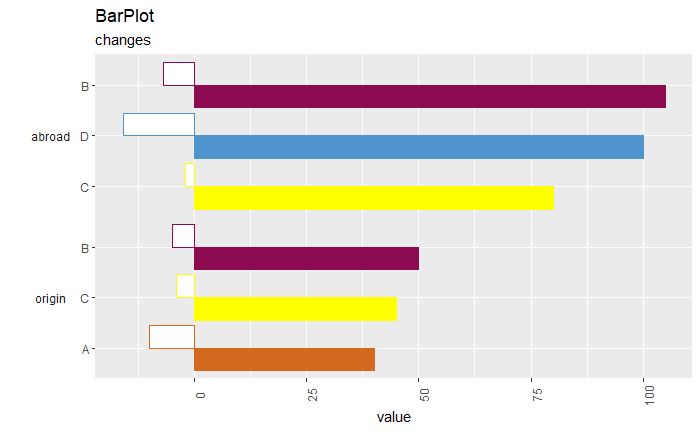This screenshot has height=432, width=700.
Task: Select maroon outlined negative bar in origin B
Action: point(183,236)
